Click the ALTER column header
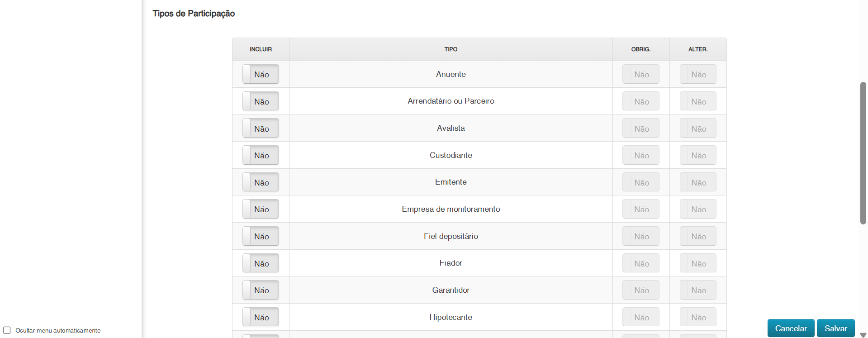The width and height of the screenshot is (868, 338). click(x=697, y=49)
